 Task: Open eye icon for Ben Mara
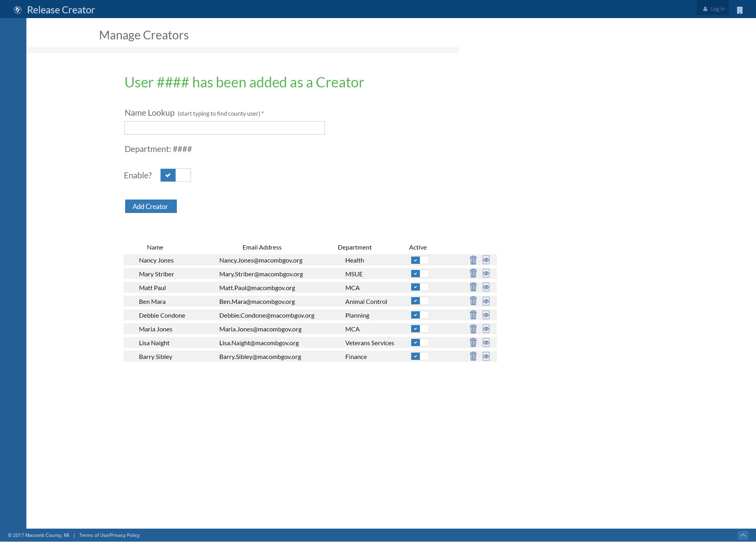pyautogui.click(x=486, y=301)
